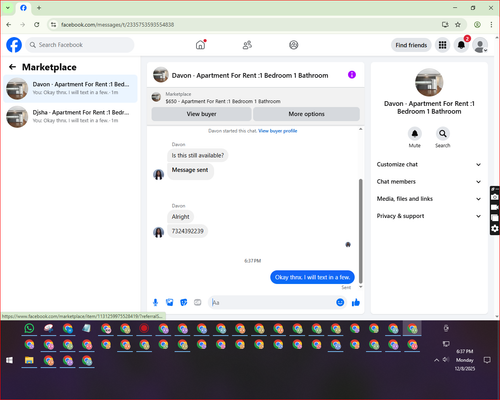Click the Find friends button
The image size is (500, 400).
tap(411, 45)
